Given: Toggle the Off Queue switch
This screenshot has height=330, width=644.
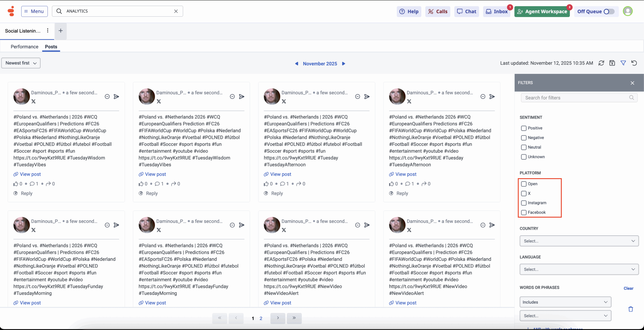Looking at the screenshot, I should click(x=609, y=12).
